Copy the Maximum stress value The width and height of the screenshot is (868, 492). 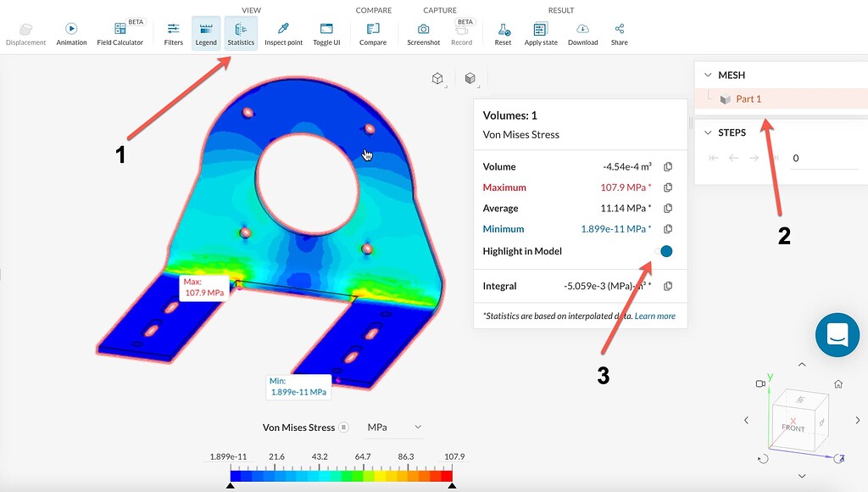click(668, 187)
